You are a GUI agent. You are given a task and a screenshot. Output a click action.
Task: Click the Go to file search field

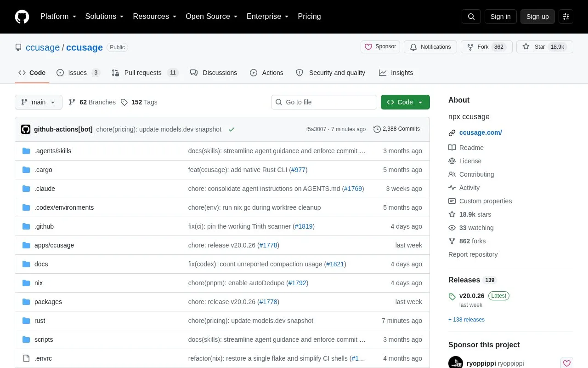(324, 102)
